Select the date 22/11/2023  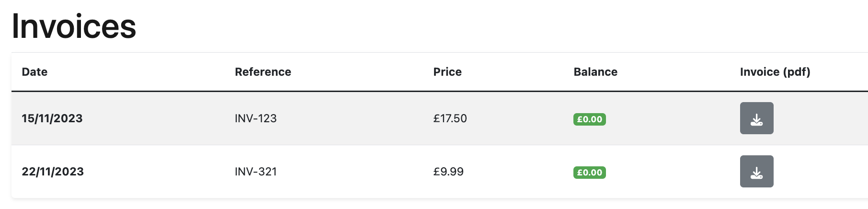[x=53, y=172]
